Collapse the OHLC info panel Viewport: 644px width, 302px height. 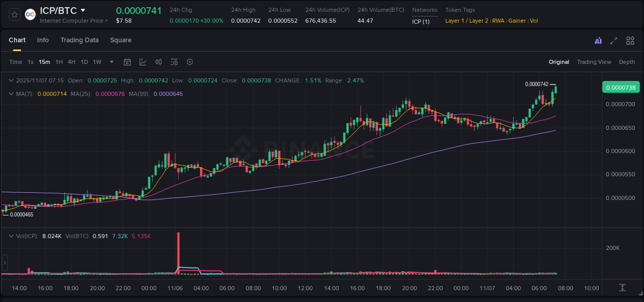[11, 80]
